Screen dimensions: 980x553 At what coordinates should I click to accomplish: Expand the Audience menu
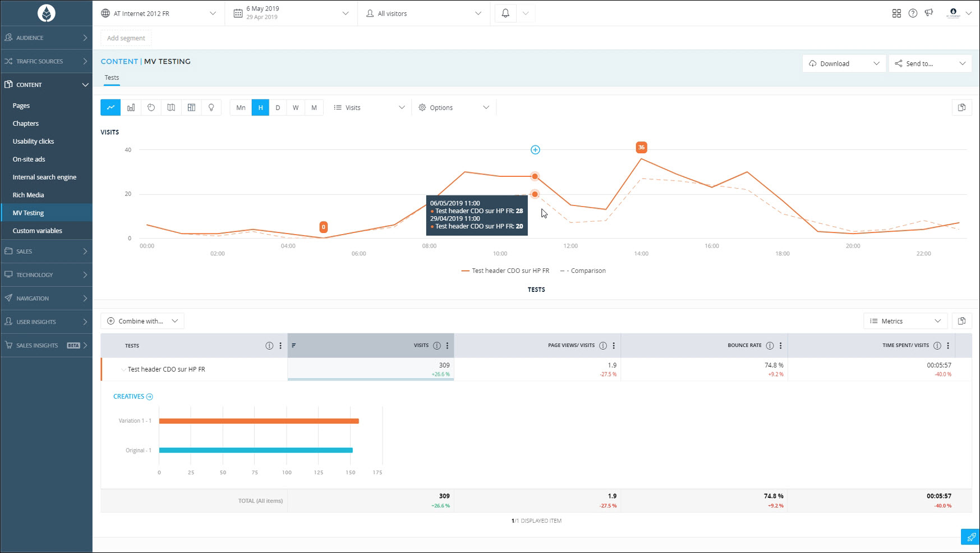coord(47,38)
